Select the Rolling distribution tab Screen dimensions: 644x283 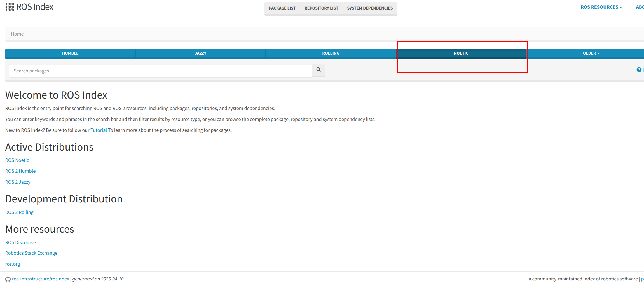coord(331,53)
